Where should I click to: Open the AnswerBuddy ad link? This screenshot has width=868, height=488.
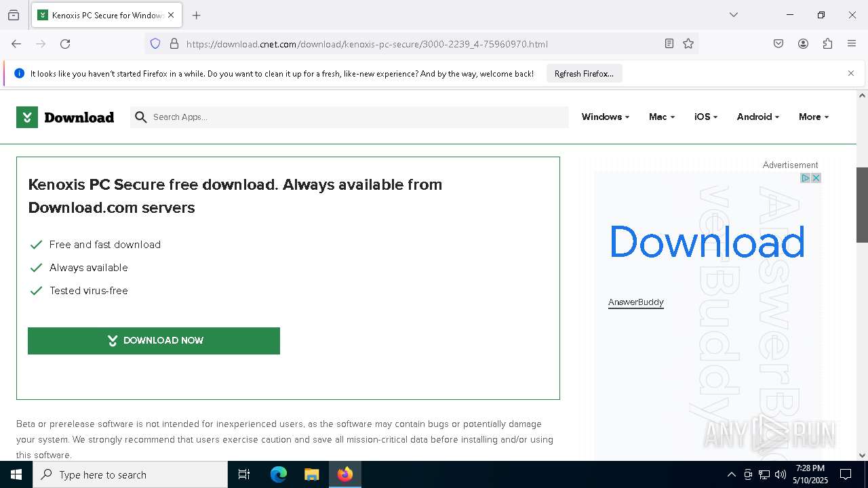636,302
